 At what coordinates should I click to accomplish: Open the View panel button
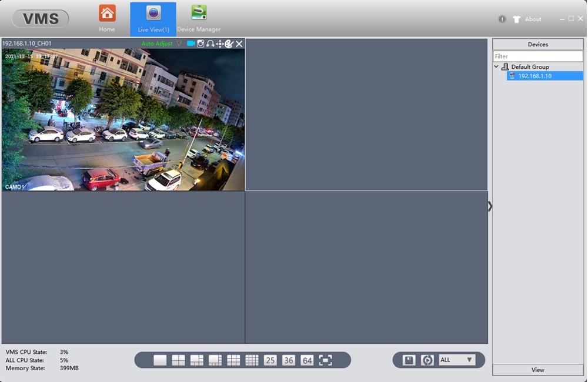tap(538, 370)
